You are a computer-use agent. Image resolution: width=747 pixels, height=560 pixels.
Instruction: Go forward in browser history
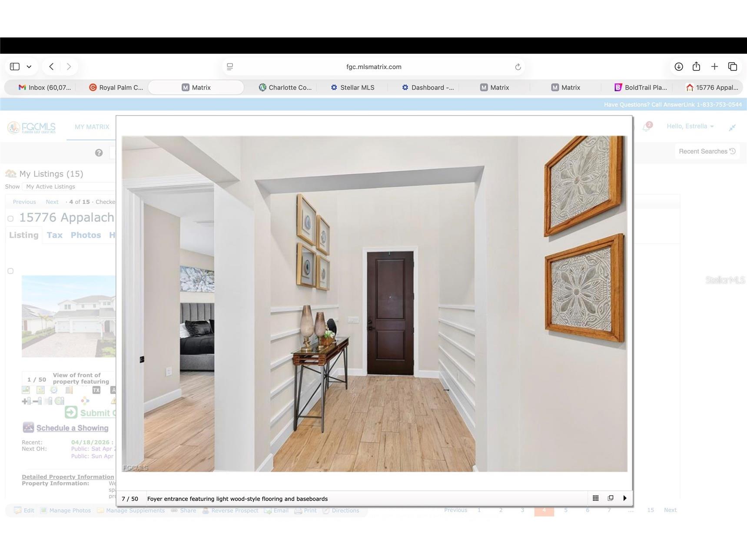69,66
